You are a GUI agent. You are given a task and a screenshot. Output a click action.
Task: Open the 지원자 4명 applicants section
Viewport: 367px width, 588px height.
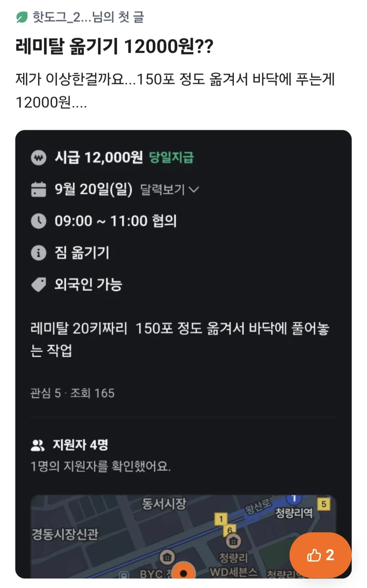click(x=80, y=445)
